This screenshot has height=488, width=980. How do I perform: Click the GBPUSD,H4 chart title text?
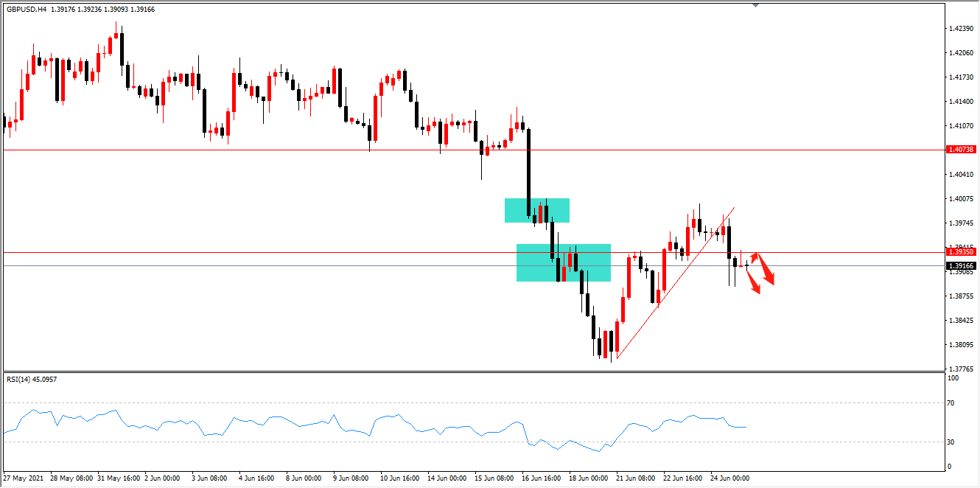(26, 9)
